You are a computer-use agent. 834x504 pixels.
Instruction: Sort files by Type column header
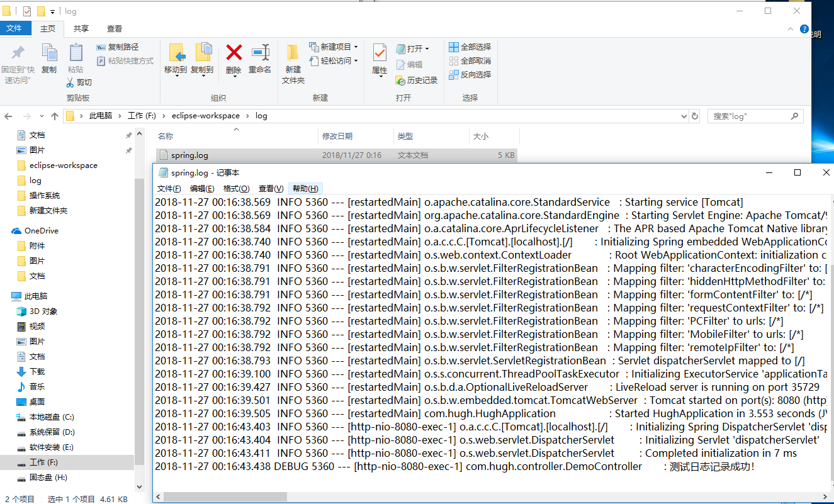pos(432,137)
